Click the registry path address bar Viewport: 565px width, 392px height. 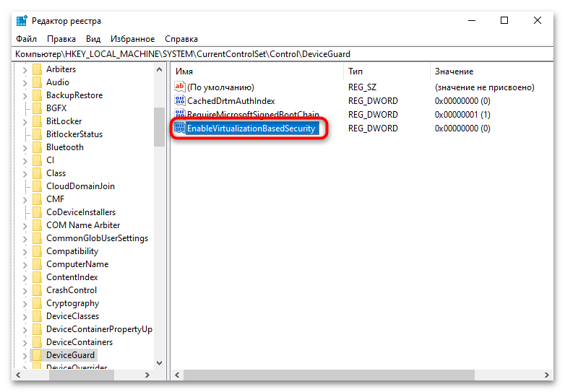point(282,54)
